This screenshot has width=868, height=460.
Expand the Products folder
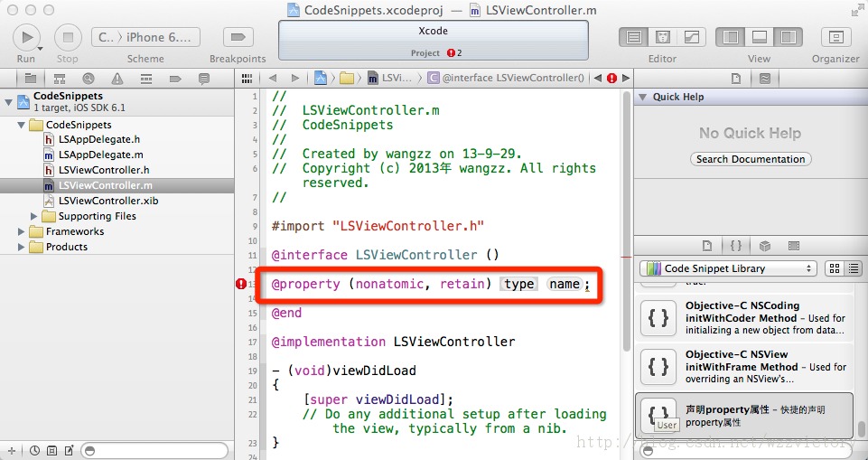(x=21, y=247)
